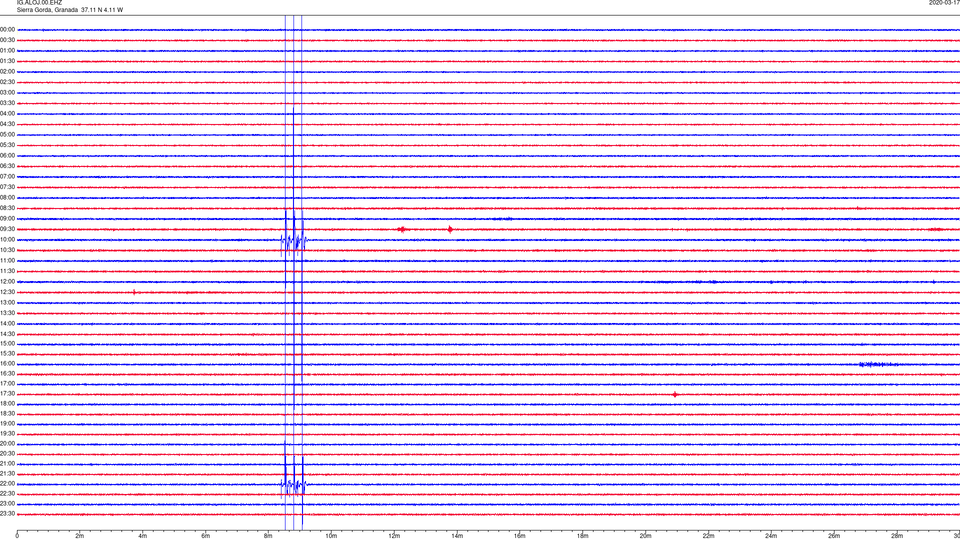Select the 21:30 time row label
Screen dimensions: 960x540
coord(7,474)
